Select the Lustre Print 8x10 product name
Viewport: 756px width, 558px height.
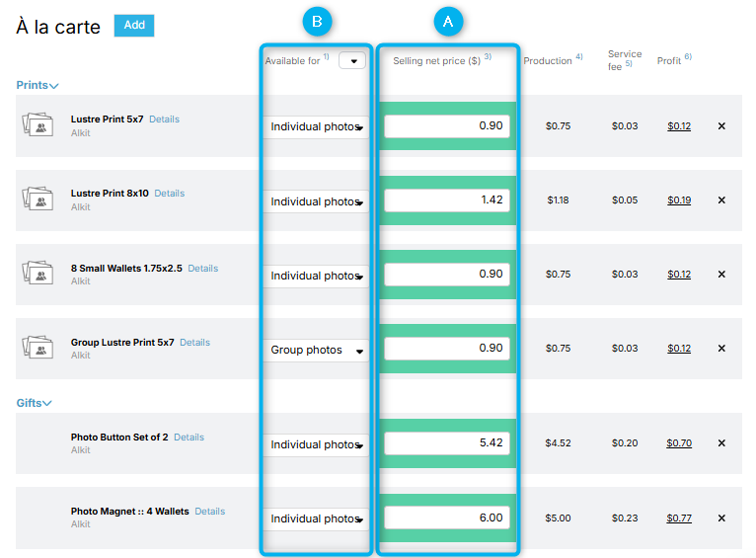pyautogui.click(x=110, y=194)
